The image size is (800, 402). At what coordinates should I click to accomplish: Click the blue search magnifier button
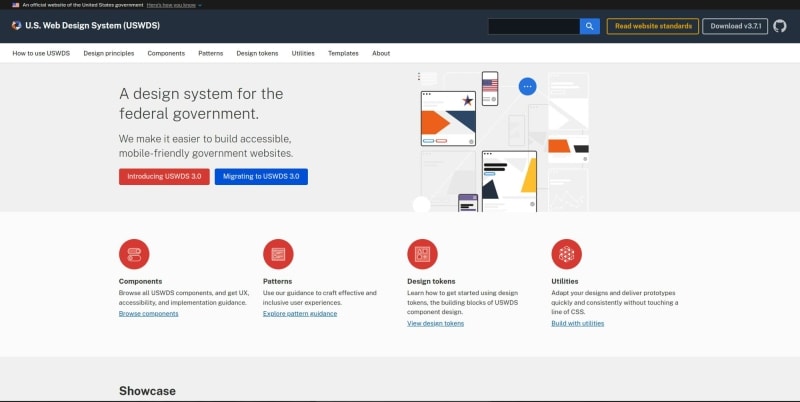[x=589, y=26]
